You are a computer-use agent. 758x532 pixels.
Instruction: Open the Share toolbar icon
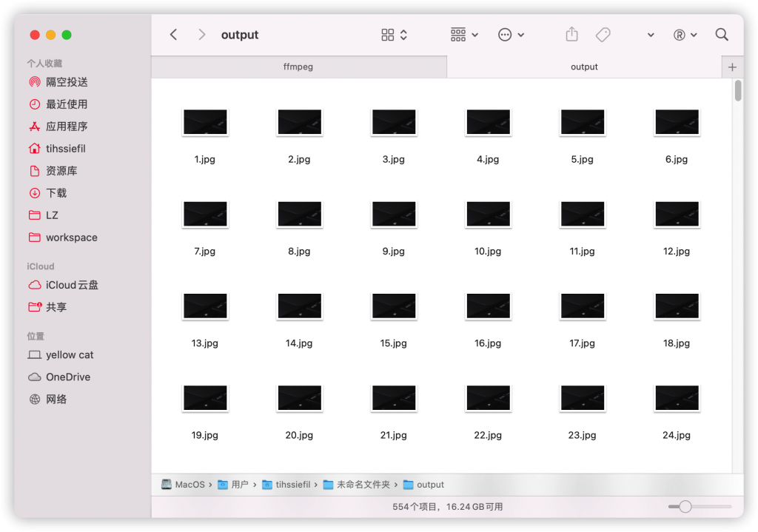(571, 35)
